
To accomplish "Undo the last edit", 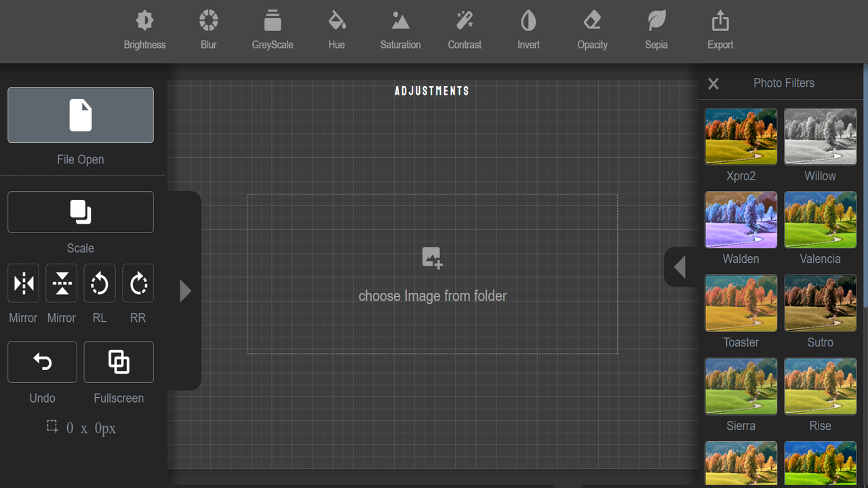I will (42, 361).
